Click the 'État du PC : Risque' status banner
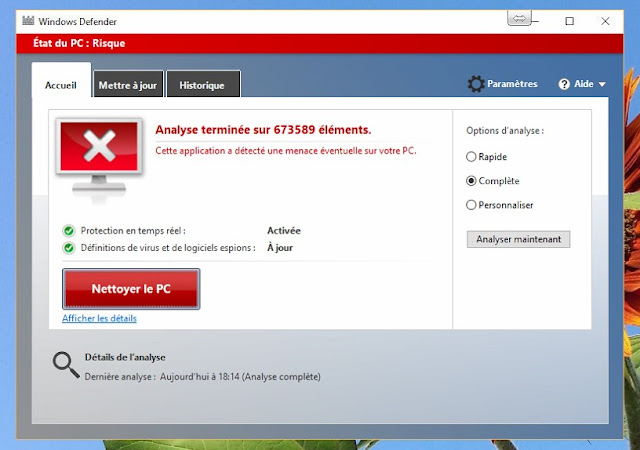 pyautogui.click(x=320, y=43)
